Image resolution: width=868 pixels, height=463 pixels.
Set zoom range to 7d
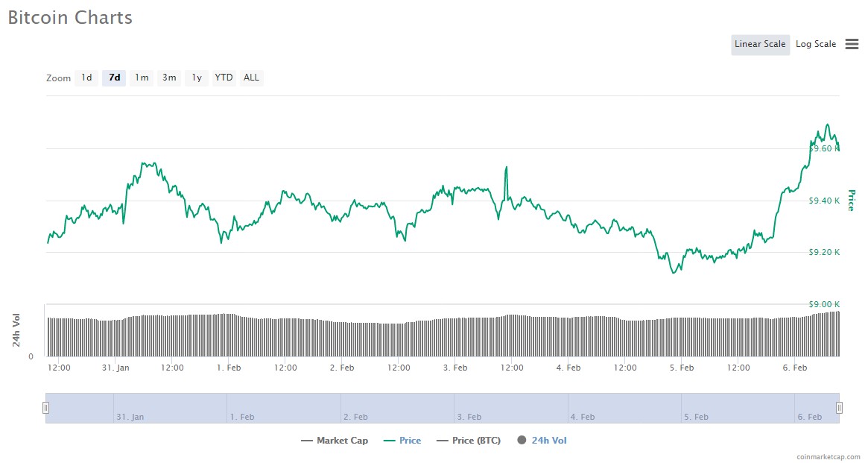115,78
